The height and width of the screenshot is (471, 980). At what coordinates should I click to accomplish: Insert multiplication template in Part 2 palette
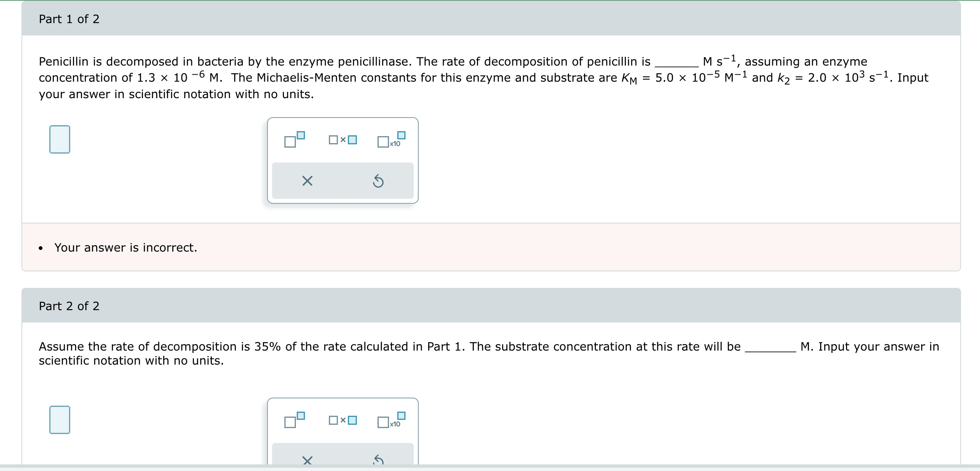click(x=343, y=420)
